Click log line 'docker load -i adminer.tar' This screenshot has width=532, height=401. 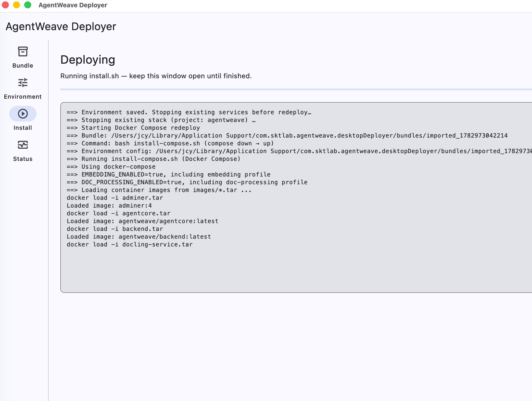click(115, 198)
